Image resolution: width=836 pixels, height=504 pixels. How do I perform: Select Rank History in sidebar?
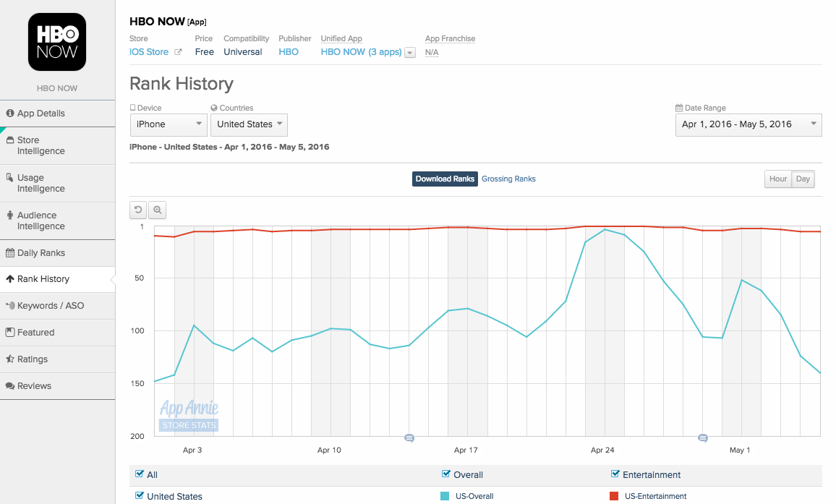point(58,279)
